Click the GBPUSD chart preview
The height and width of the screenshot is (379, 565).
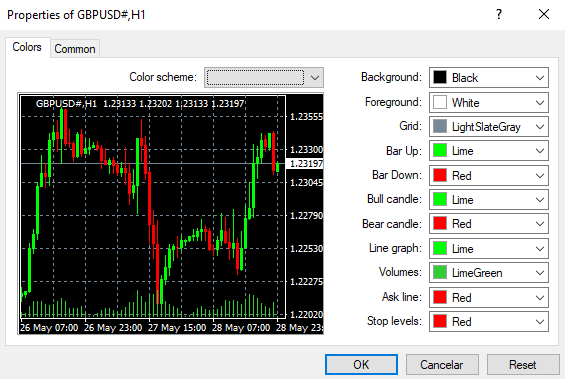tap(170, 214)
